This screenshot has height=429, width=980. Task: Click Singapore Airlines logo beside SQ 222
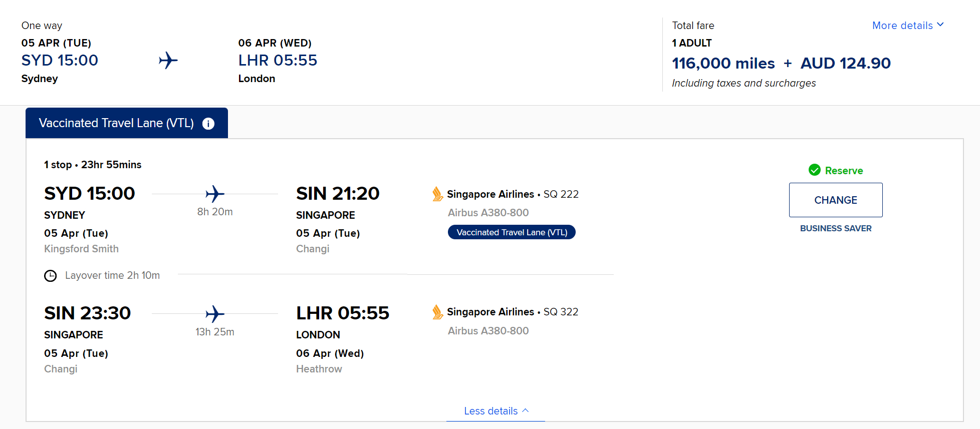[x=437, y=194]
